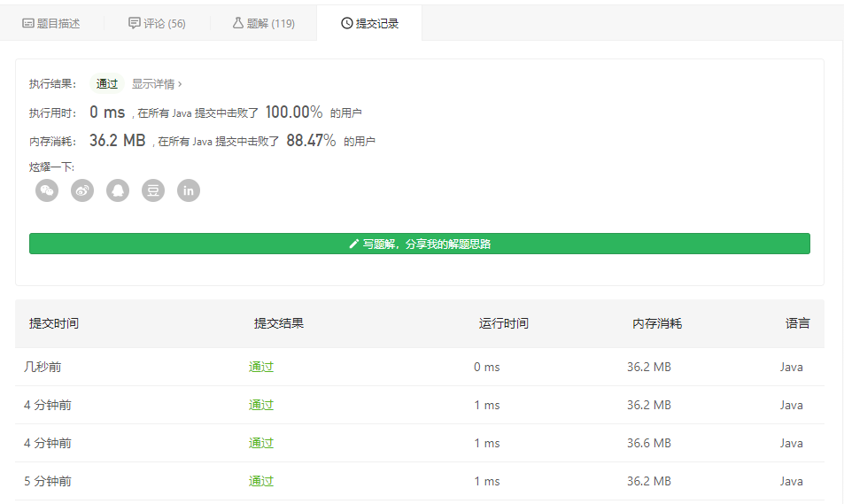Click the speech bubble icon on 评论 tab

[x=134, y=23]
